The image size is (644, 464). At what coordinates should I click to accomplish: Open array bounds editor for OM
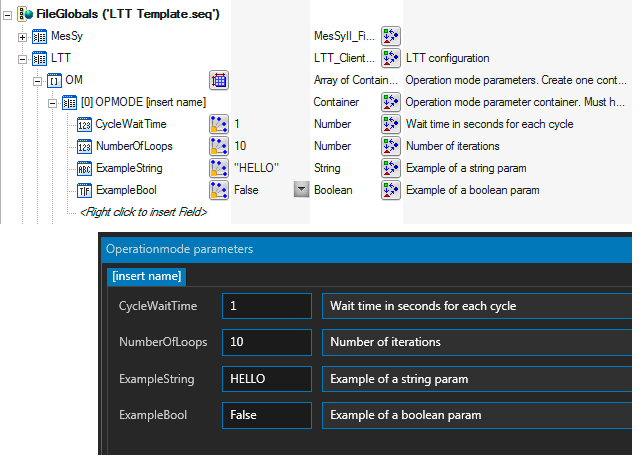[x=219, y=80]
